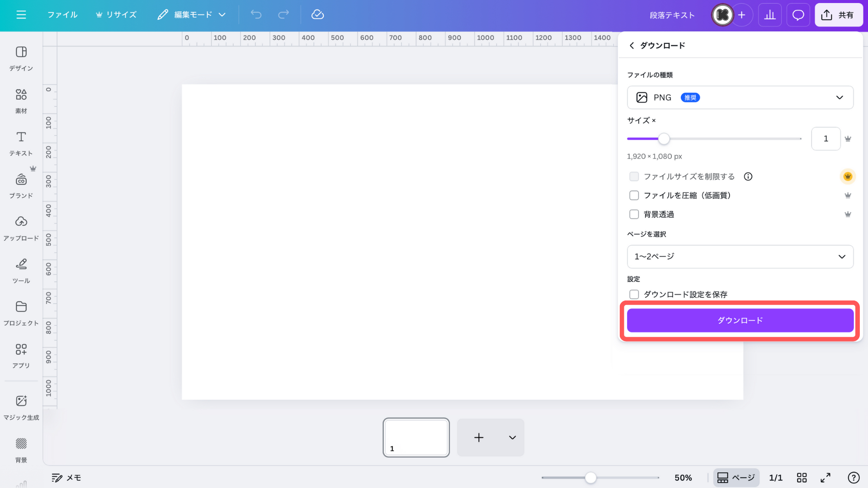The width and height of the screenshot is (868, 488).
Task: Open the ツール sidebar panel
Action: (21, 271)
